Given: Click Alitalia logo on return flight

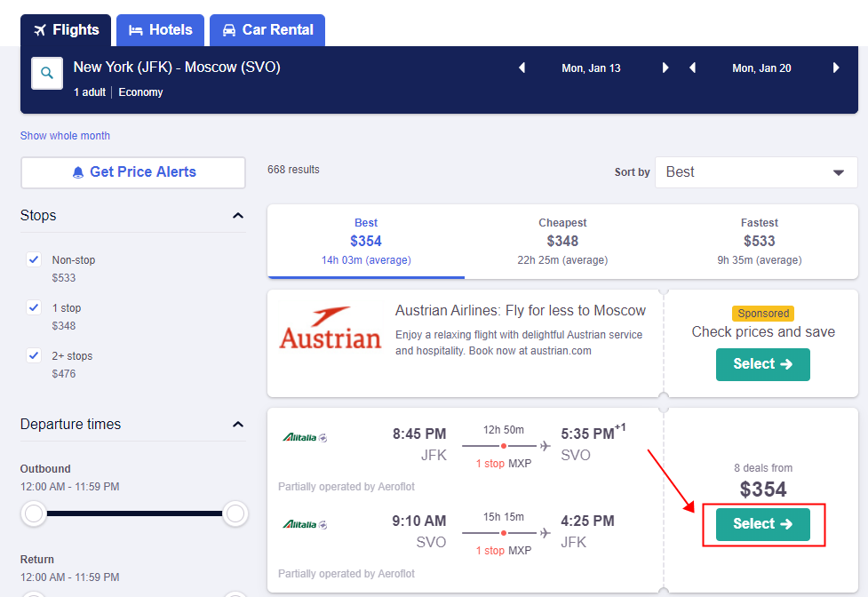Looking at the screenshot, I should click(305, 524).
